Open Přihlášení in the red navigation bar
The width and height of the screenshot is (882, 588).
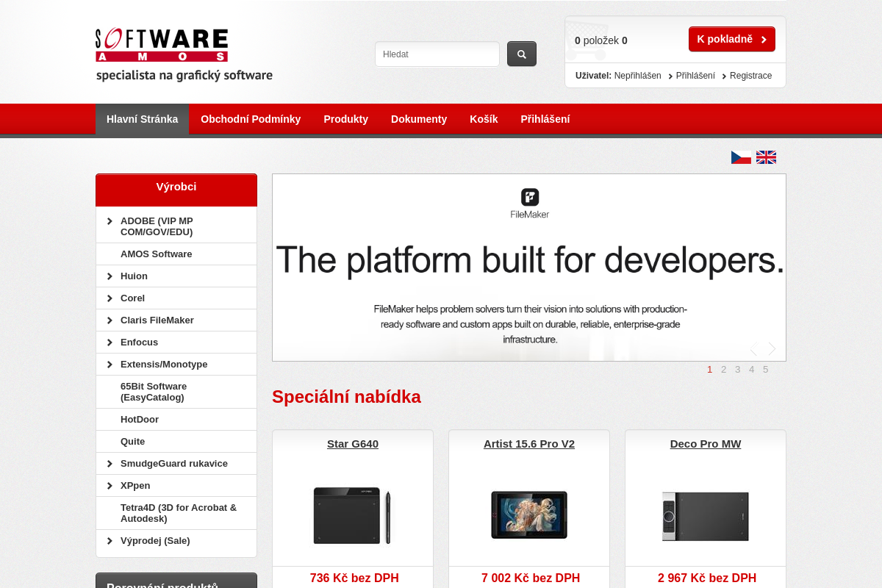coord(545,119)
